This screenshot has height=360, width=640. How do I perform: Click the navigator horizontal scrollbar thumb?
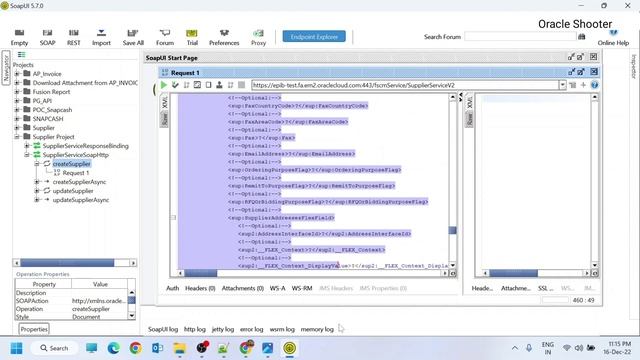click(67, 263)
